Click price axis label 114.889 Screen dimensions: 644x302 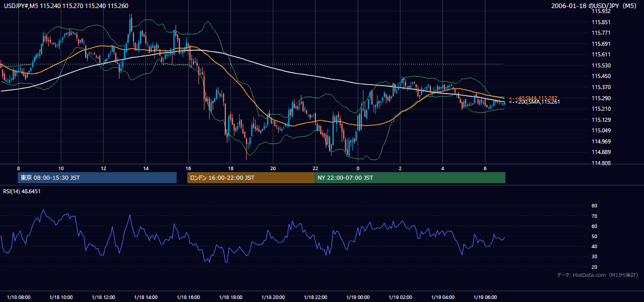click(x=601, y=152)
